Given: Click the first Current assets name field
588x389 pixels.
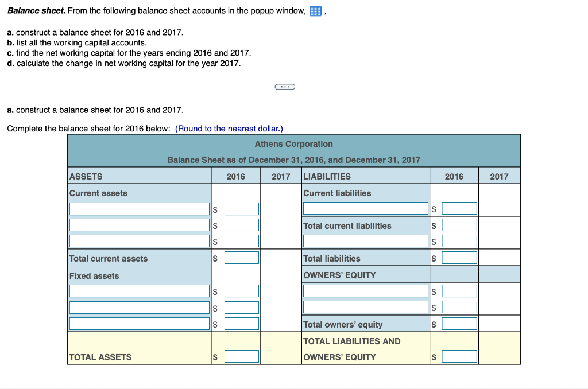Looking at the screenshot, I should point(138,208).
